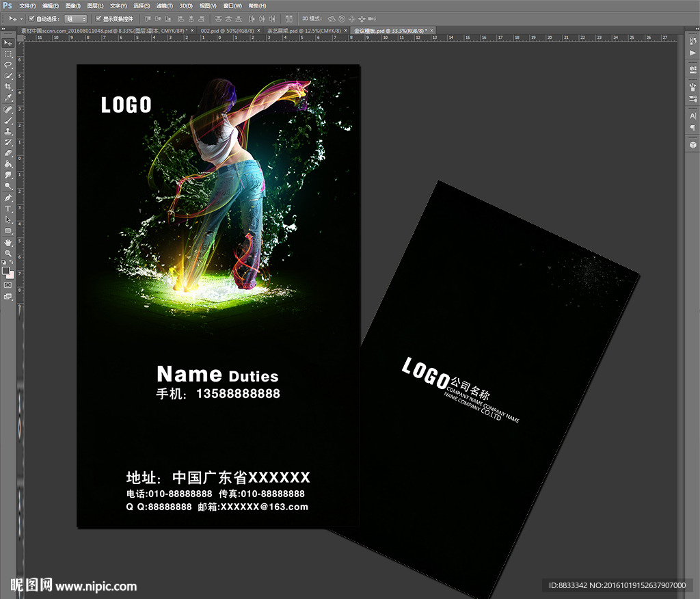700x599 pixels.
Task: Select the Clone Stamp tool
Action: tap(8, 131)
